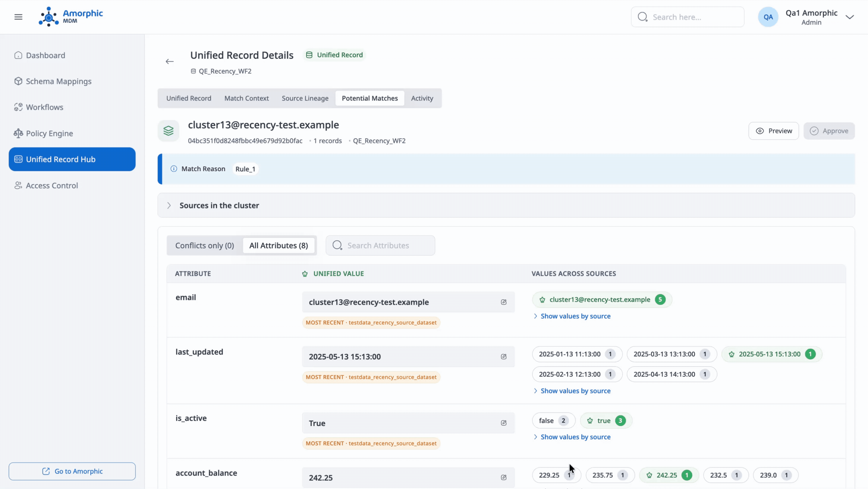This screenshot has height=489, width=868.
Task: Click the MOST RECENT tag under is_active
Action: click(x=371, y=443)
